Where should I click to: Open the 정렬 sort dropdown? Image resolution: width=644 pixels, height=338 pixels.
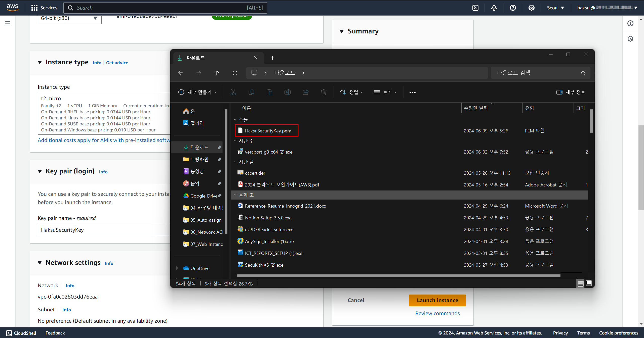pyautogui.click(x=351, y=92)
